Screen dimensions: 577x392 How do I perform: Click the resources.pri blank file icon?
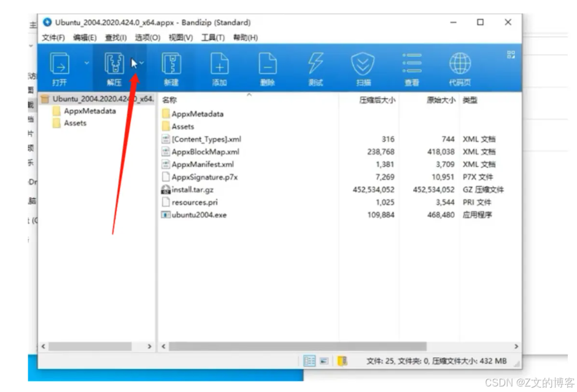coord(166,202)
